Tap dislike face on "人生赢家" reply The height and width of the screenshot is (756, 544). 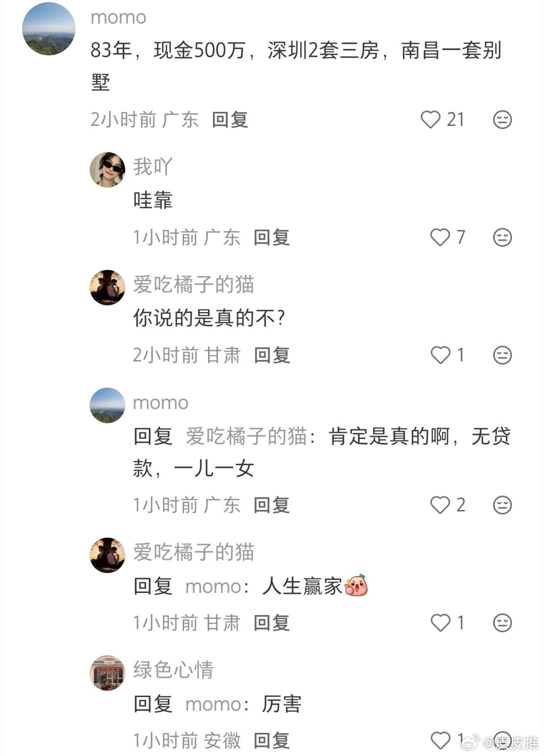502,623
